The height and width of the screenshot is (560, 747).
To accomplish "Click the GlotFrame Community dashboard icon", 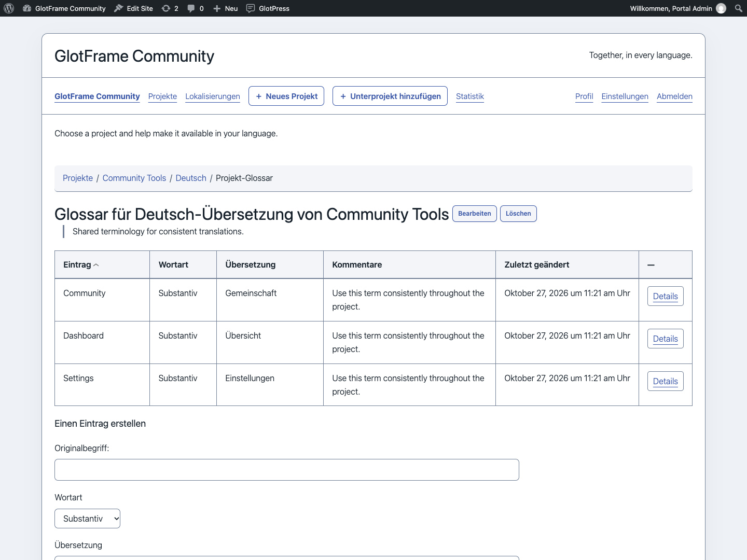I will 27,8.
